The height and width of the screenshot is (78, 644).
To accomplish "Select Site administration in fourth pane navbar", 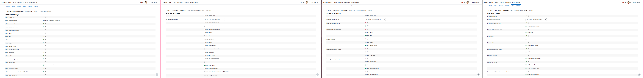I will [x=516, y=3].
